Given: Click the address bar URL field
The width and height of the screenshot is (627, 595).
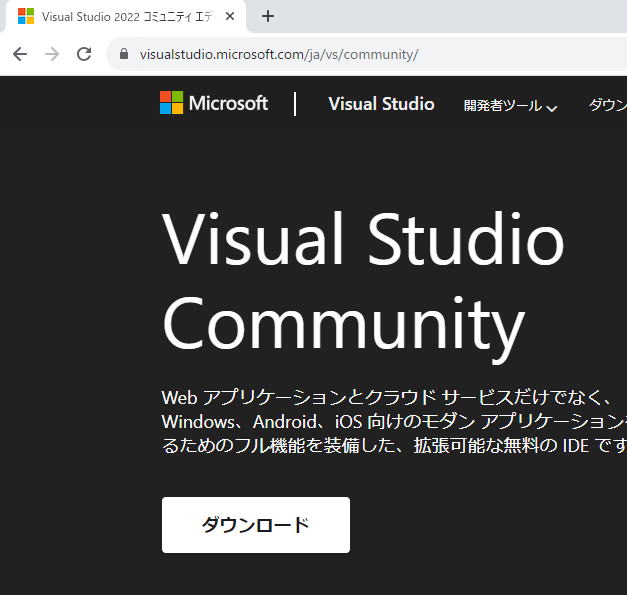Looking at the screenshot, I should click(368, 54).
